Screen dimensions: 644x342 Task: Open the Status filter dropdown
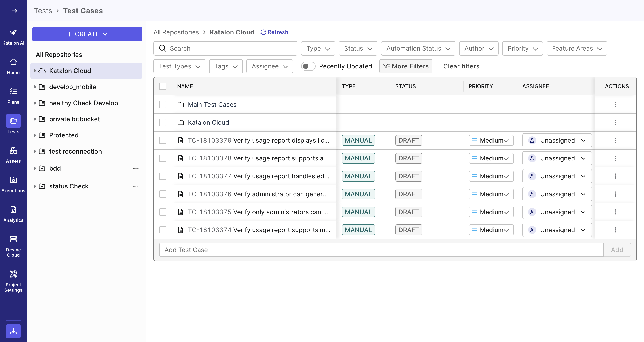[358, 48]
